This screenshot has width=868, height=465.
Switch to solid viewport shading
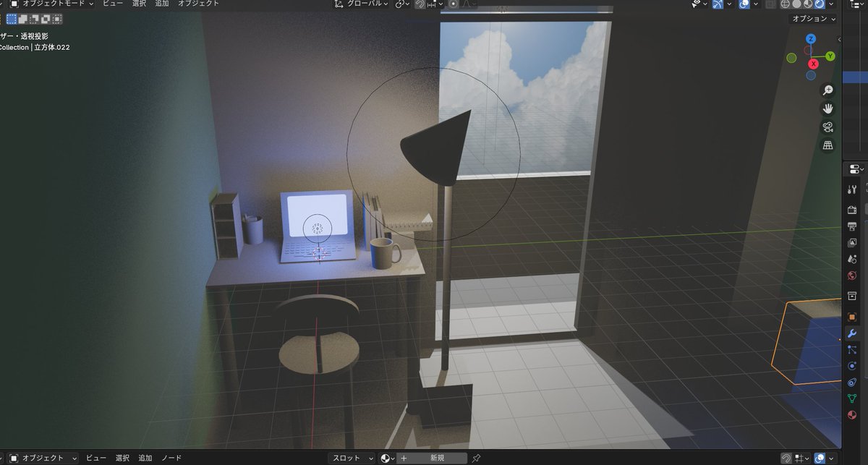[x=797, y=4]
